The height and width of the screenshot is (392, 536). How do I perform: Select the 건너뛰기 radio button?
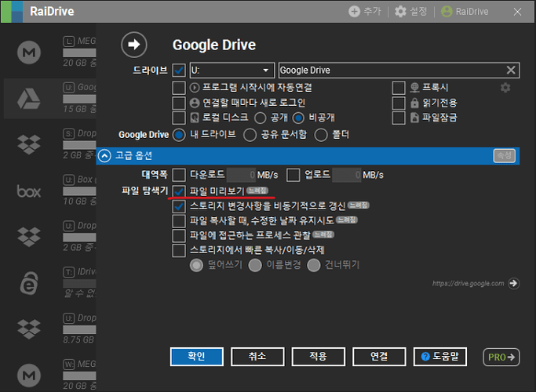click(313, 265)
